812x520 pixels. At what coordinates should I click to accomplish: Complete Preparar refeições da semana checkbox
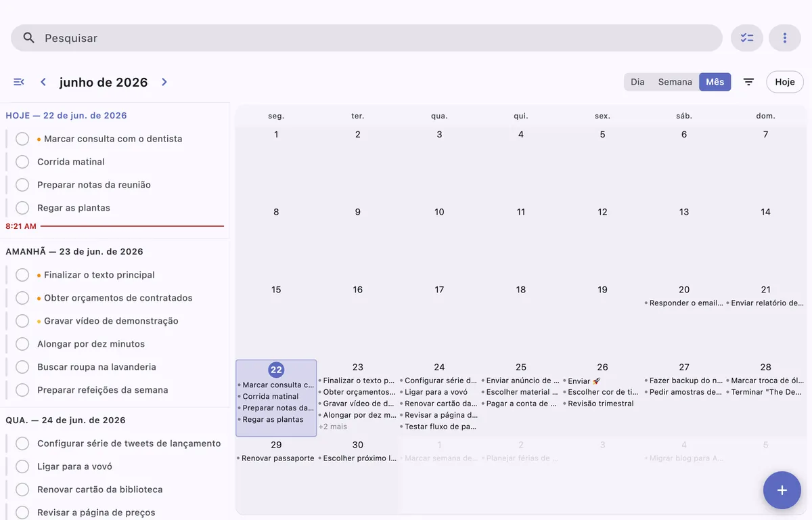pos(22,390)
